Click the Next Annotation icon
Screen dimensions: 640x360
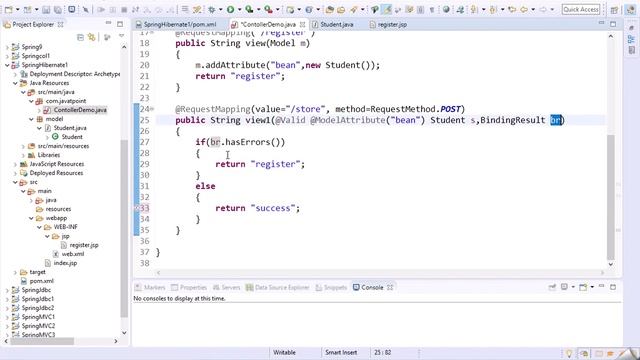(473, 9)
